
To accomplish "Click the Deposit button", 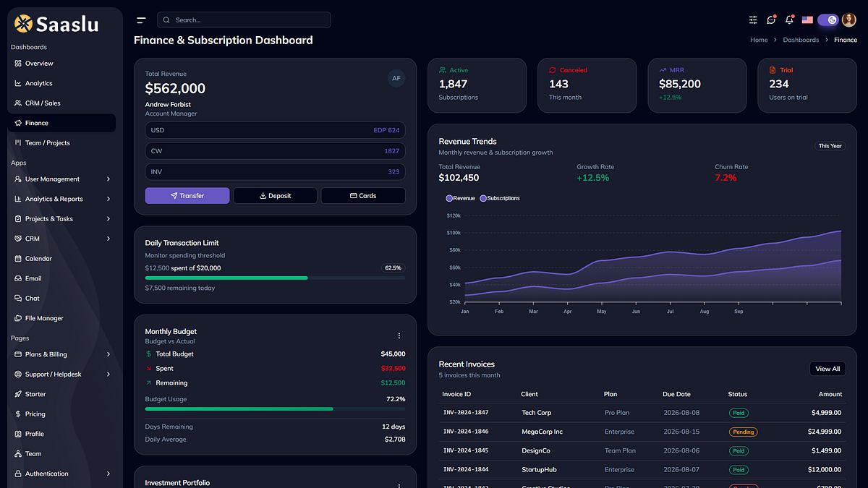I will (x=275, y=196).
